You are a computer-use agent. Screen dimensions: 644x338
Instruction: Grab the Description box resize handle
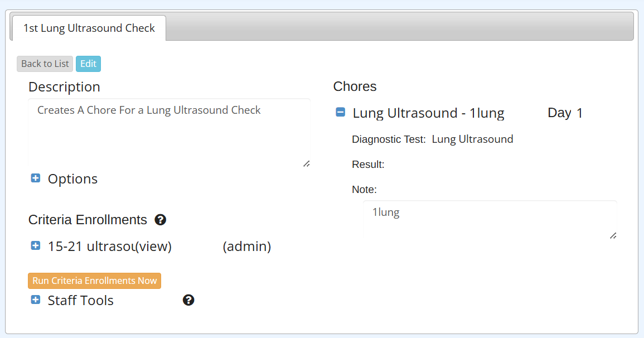coord(306,163)
